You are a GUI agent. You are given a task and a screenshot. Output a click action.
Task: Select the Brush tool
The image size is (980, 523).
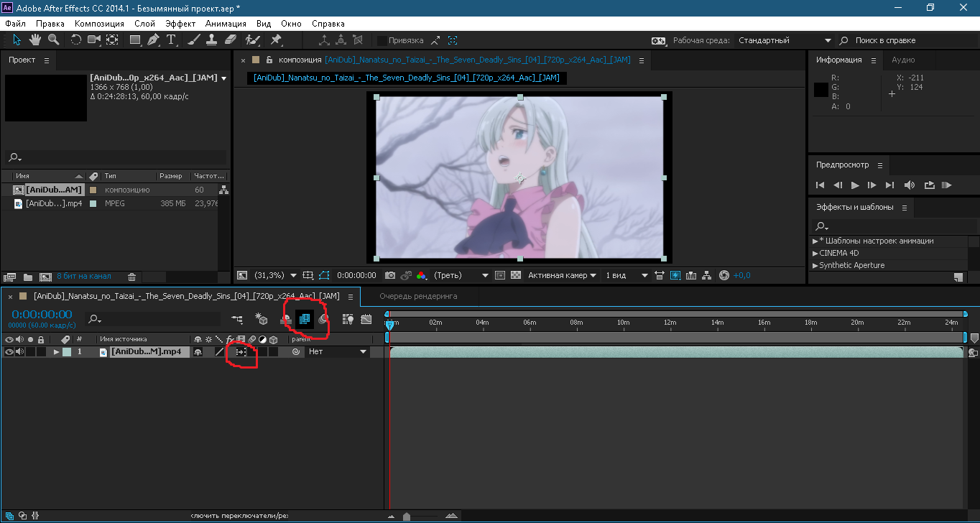coord(194,40)
